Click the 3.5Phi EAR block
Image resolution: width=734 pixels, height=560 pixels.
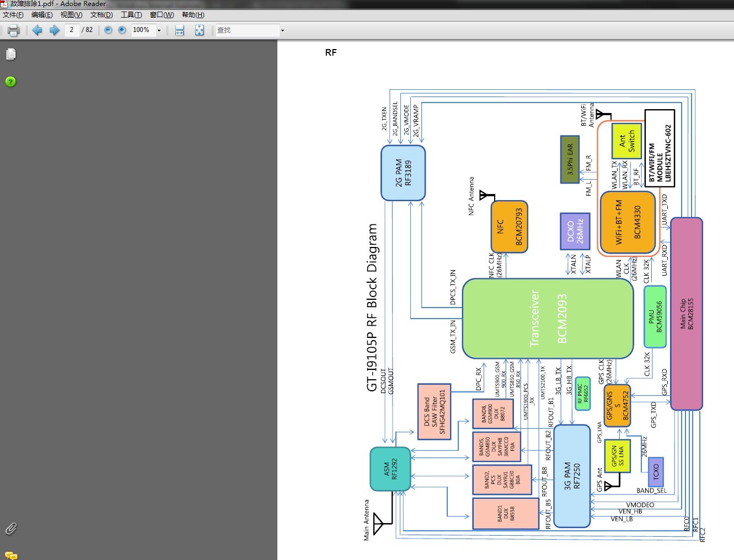coord(570,159)
